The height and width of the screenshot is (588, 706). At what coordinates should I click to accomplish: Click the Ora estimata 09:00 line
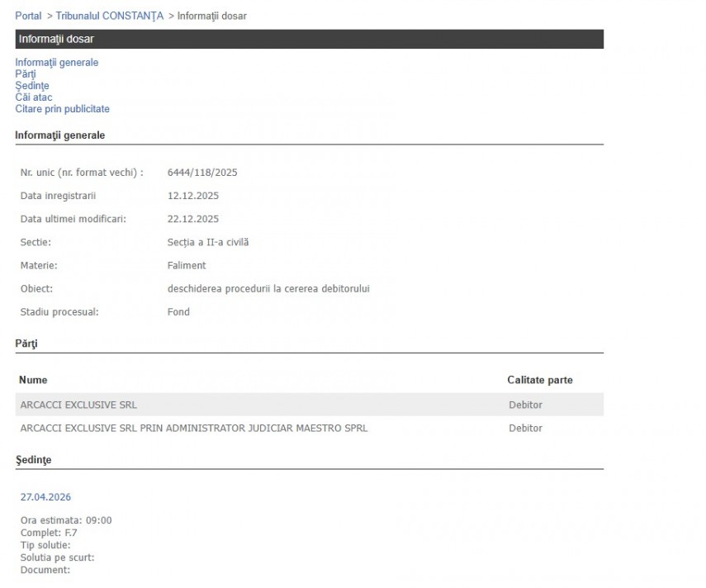pos(66,520)
